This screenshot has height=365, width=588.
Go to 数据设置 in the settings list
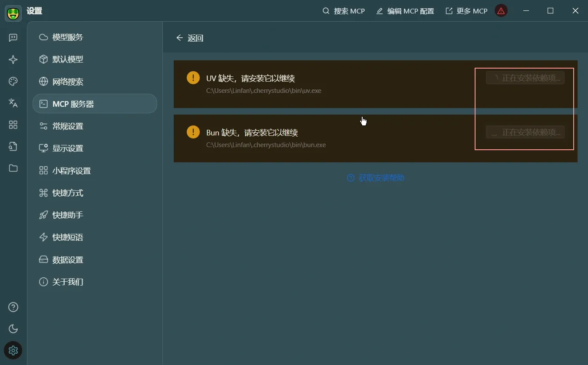(x=67, y=260)
